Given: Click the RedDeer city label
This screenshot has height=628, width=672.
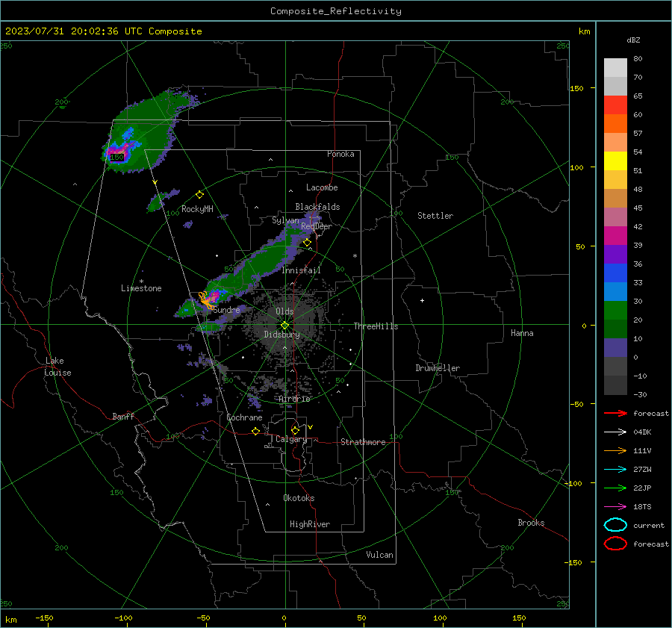Looking at the screenshot, I should [x=317, y=226].
